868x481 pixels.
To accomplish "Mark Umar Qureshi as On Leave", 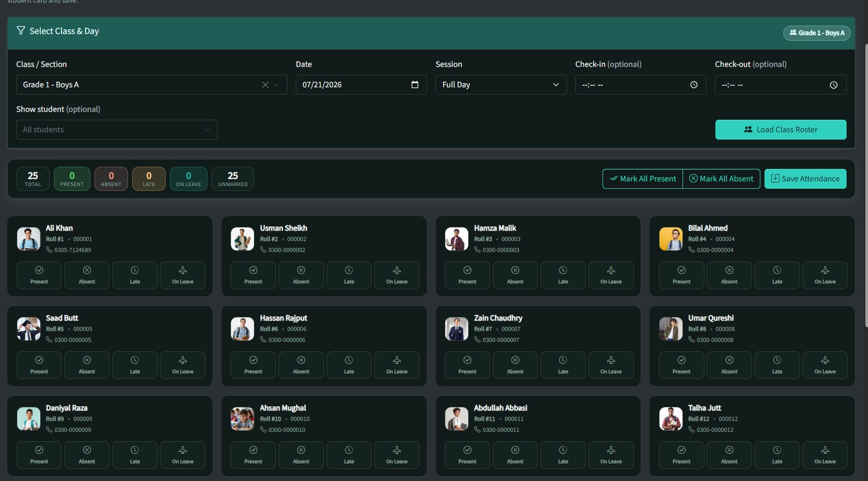I will [x=825, y=365].
